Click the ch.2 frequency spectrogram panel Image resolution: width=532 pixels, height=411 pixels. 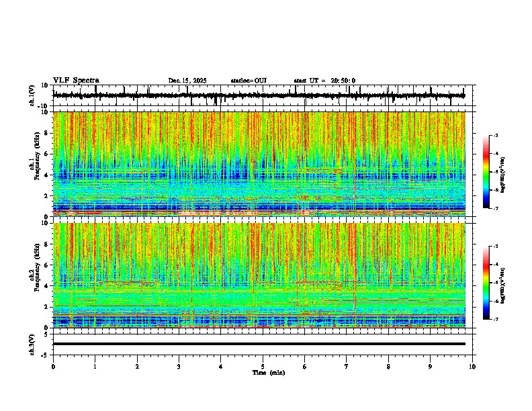(259, 275)
